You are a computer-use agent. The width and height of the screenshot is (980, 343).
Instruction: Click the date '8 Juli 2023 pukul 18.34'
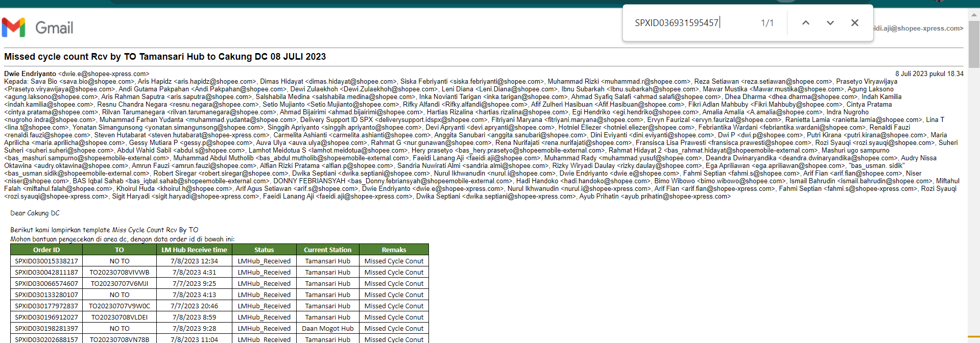(929, 74)
